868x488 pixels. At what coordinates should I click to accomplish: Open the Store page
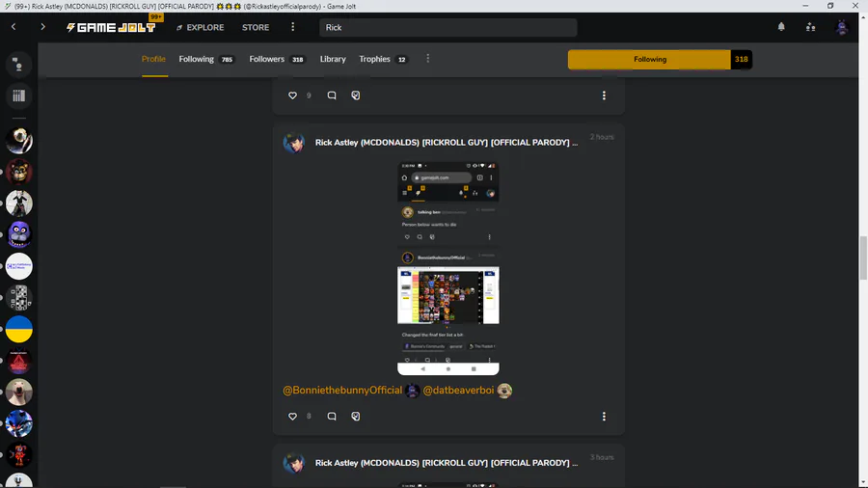pos(256,27)
